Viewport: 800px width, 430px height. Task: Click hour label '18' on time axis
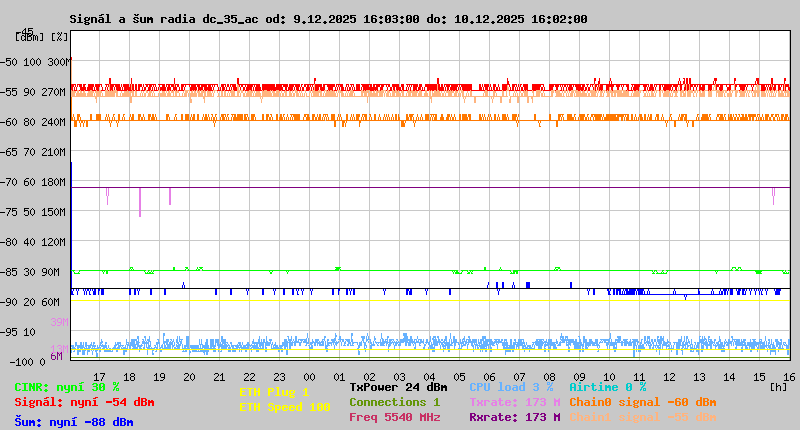(130, 377)
